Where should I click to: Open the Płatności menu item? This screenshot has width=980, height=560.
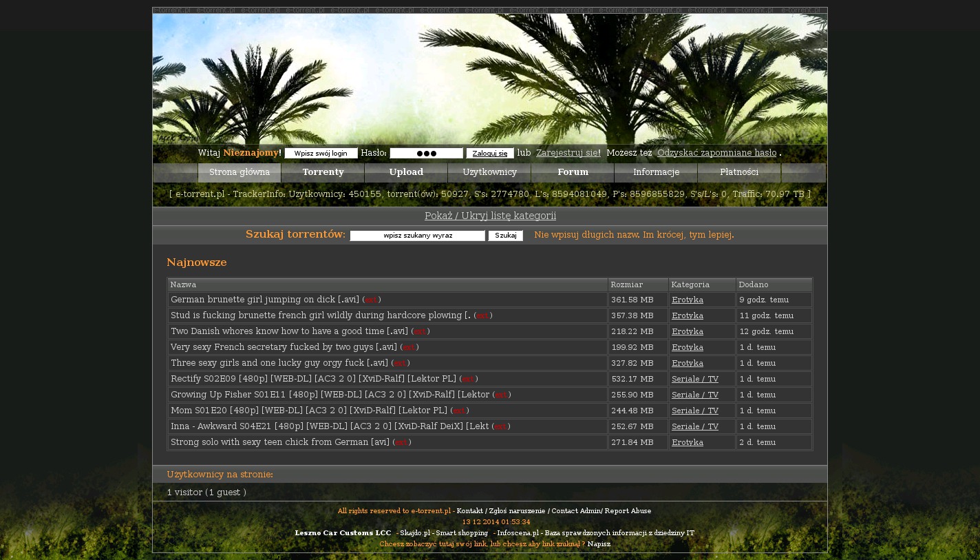(739, 172)
